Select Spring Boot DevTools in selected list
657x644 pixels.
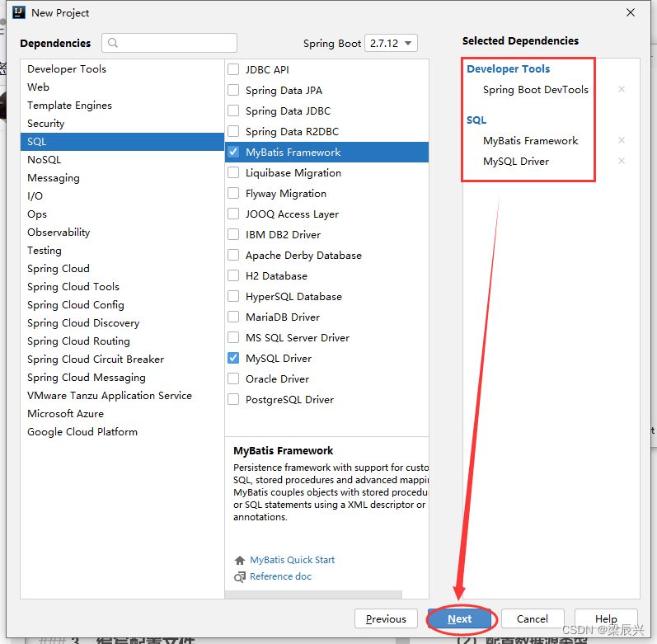coord(535,90)
